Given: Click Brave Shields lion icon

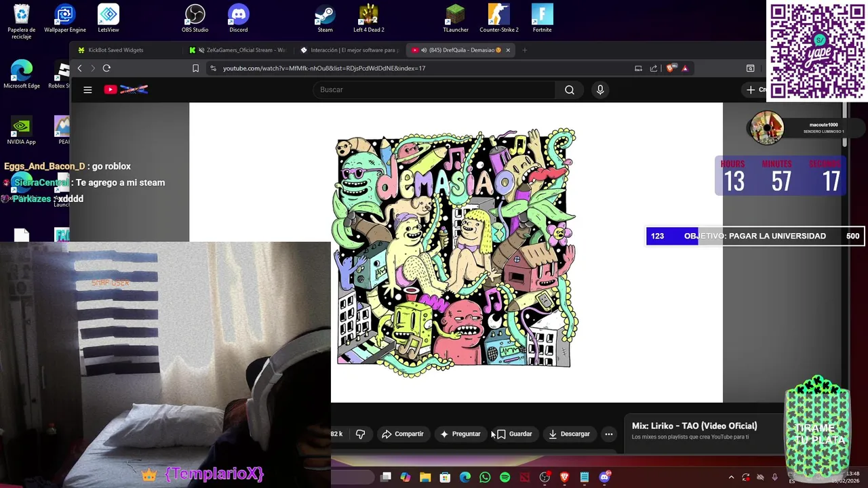Looking at the screenshot, I should point(670,68).
